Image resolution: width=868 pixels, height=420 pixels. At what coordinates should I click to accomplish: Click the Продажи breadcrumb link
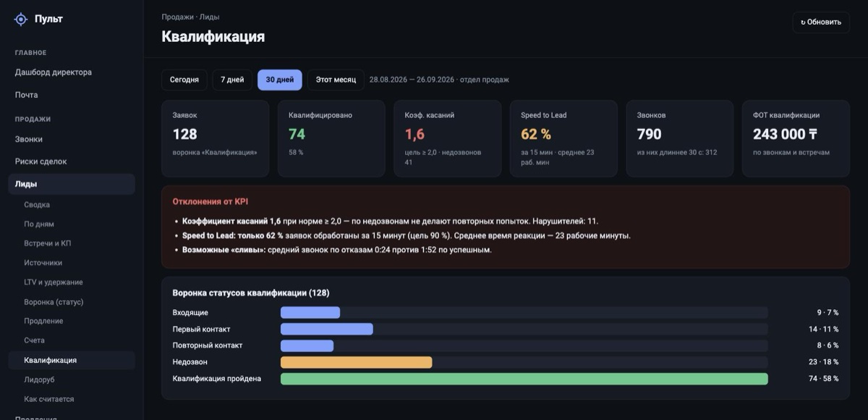pyautogui.click(x=177, y=16)
